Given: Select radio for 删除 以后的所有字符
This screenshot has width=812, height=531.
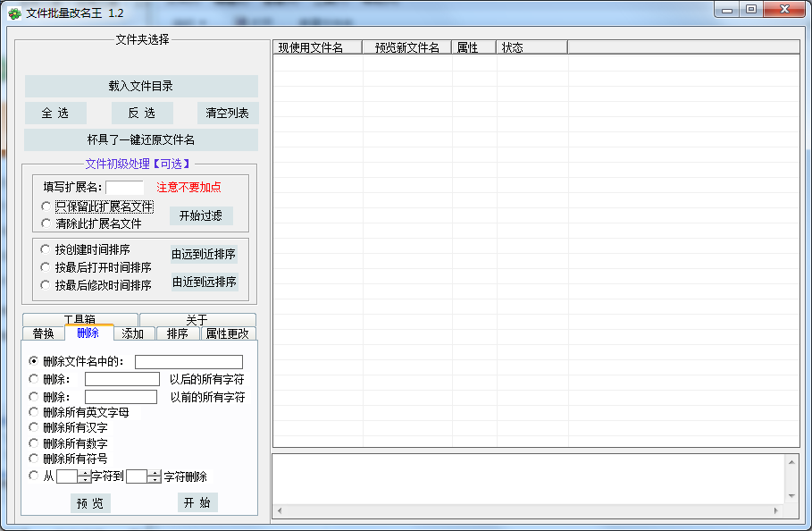Looking at the screenshot, I should point(34,379).
